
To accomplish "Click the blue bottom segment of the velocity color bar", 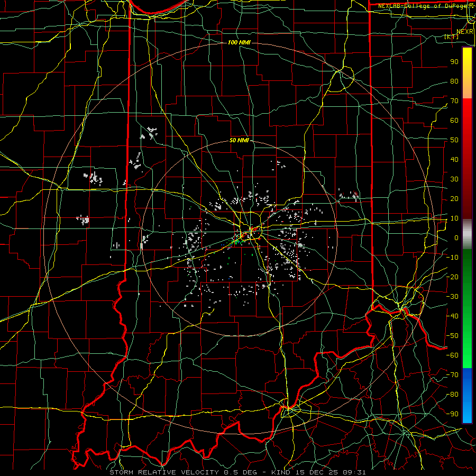I will (x=467, y=395).
